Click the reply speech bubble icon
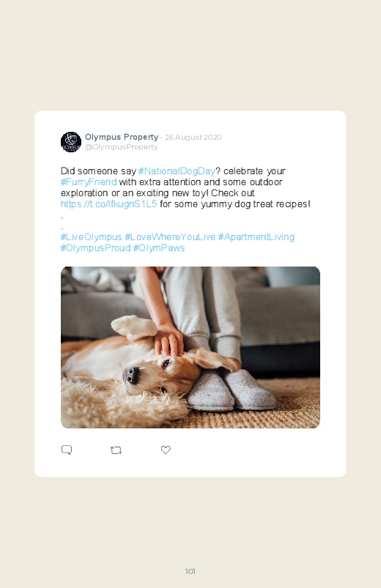This screenshot has width=381, height=588. [67, 450]
